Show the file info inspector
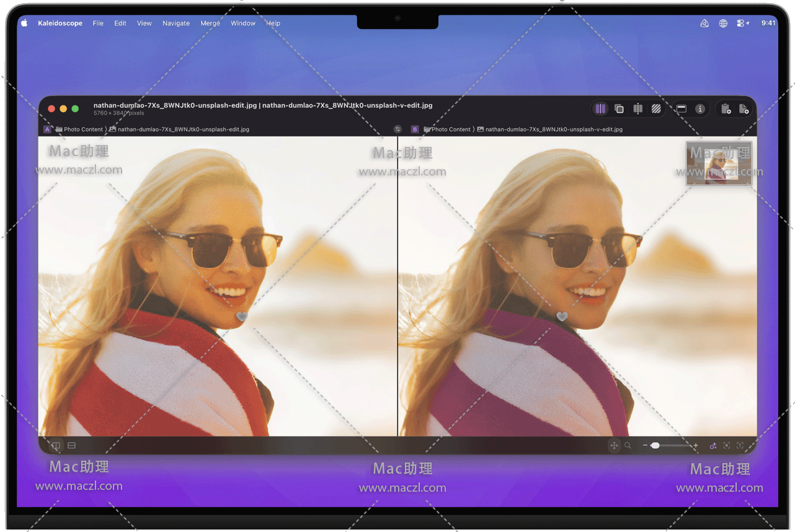795x532 pixels. (x=700, y=109)
